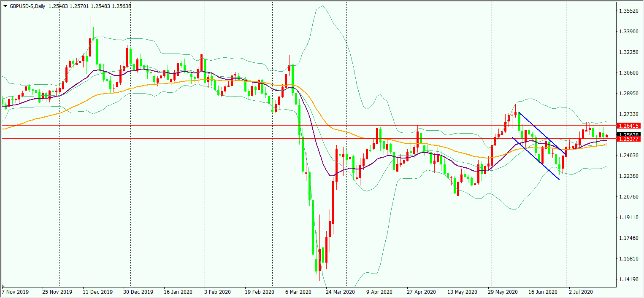The image size is (644, 298).
Task: Click the 1.19110 price axis label
Action: (628, 217)
